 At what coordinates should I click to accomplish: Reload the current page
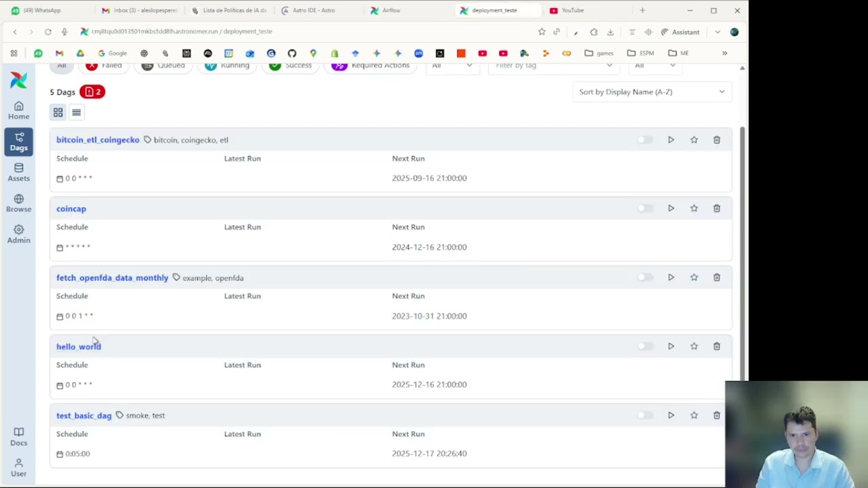coord(47,32)
